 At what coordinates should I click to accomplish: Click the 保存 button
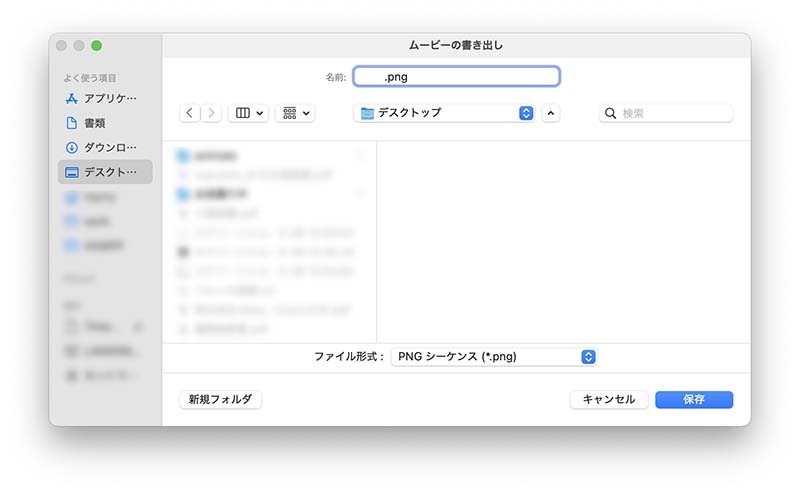[694, 400]
